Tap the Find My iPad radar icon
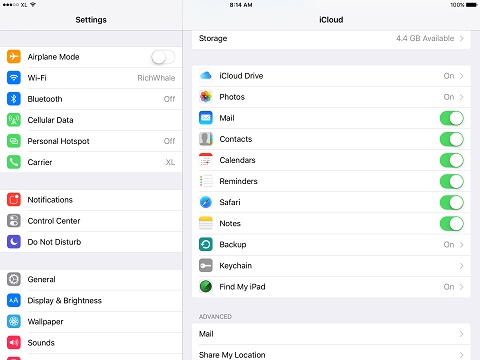The width and height of the screenshot is (480, 360). tap(206, 287)
